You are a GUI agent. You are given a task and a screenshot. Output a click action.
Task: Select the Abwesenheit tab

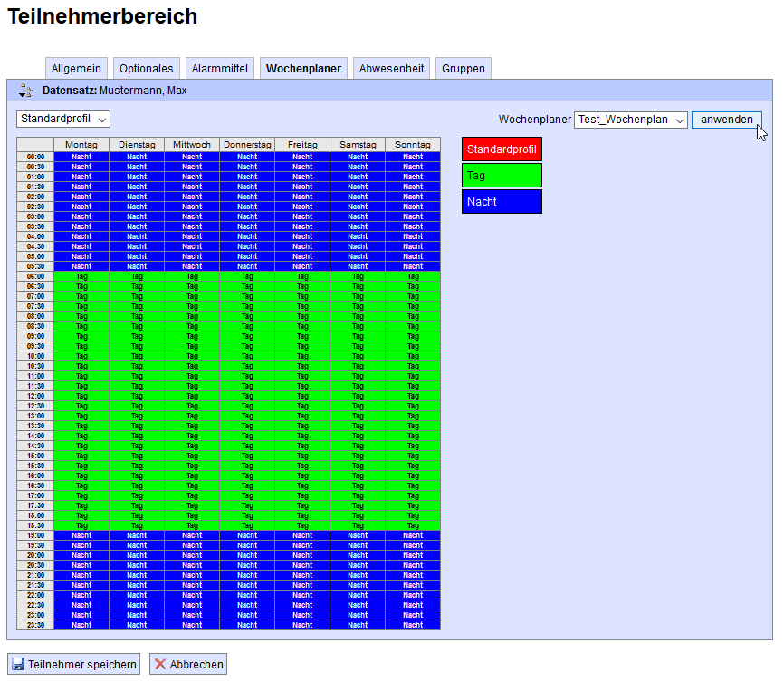(391, 69)
